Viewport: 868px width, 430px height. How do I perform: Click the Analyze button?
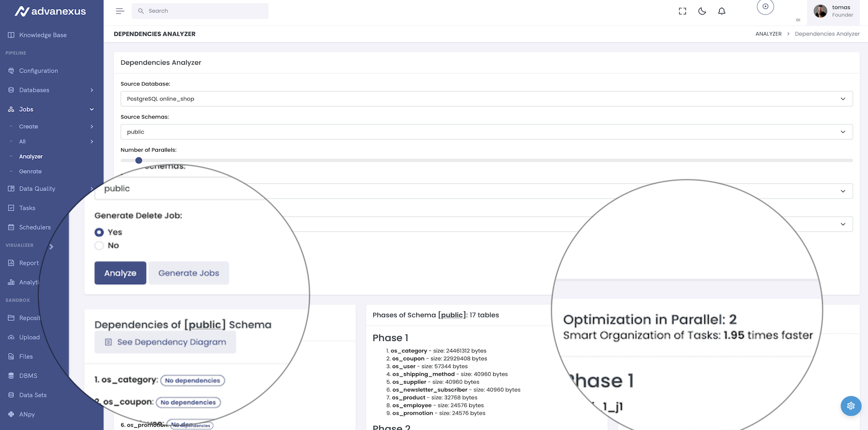pos(120,273)
